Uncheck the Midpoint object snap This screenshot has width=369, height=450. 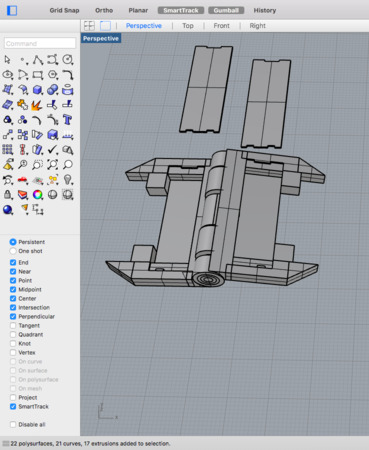tap(13, 289)
